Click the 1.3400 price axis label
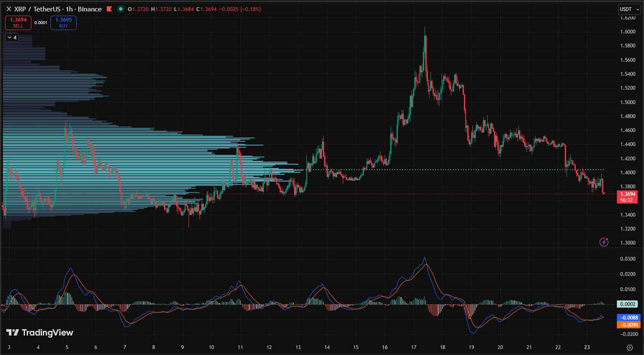The height and width of the screenshot is (355, 644). (627, 215)
